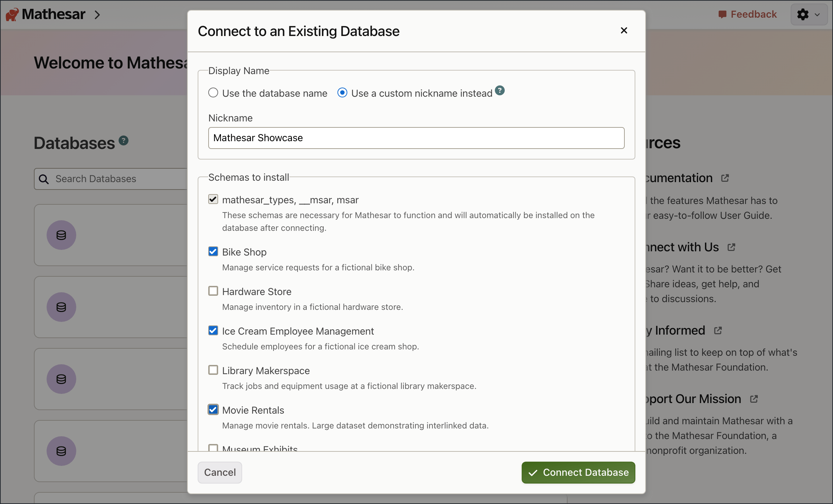Click the breadcrumb chevron beside Mathesar
Screen dimensions: 833x504
pyautogui.click(x=97, y=15)
